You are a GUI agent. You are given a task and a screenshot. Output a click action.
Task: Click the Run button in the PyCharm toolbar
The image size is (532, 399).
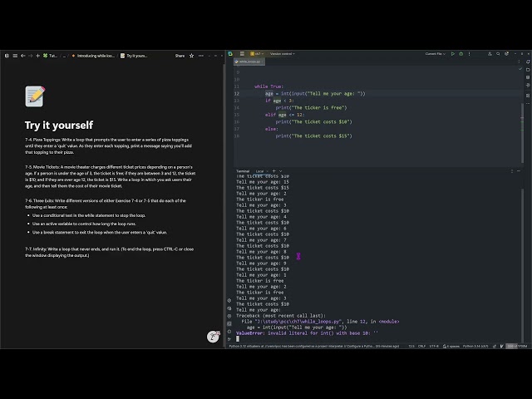(x=452, y=53)
